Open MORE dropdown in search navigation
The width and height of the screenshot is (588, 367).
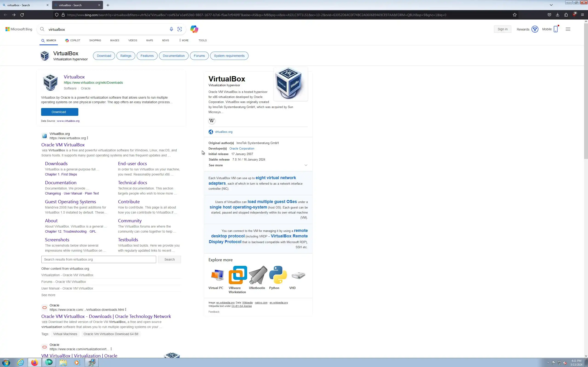tap(184, 40)
